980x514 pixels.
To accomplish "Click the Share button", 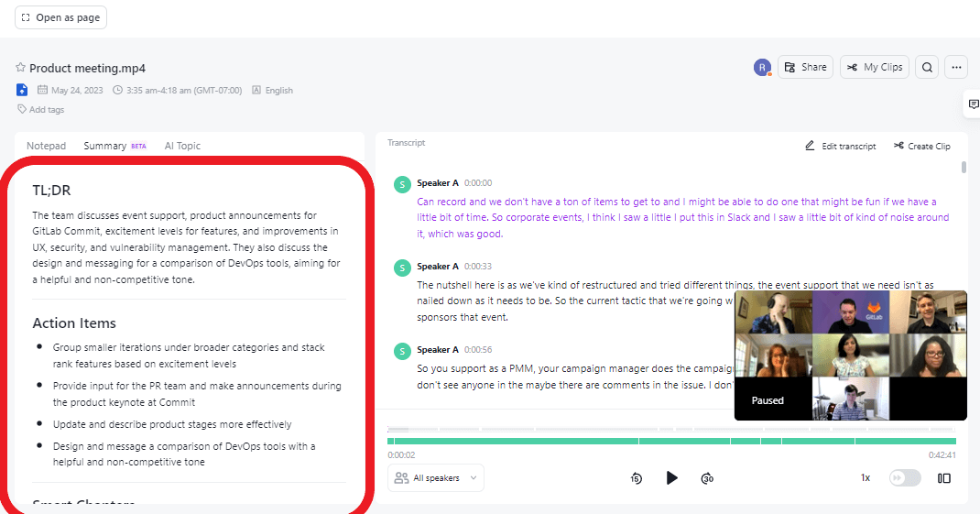I will (806, 67).
